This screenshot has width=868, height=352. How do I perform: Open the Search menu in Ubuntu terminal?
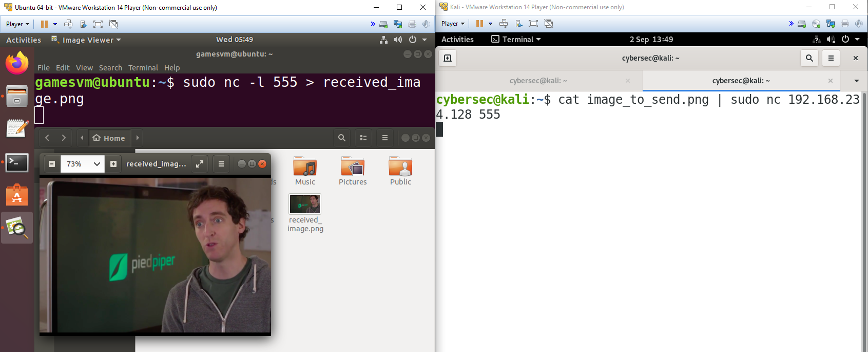click(x=110, y=68)
